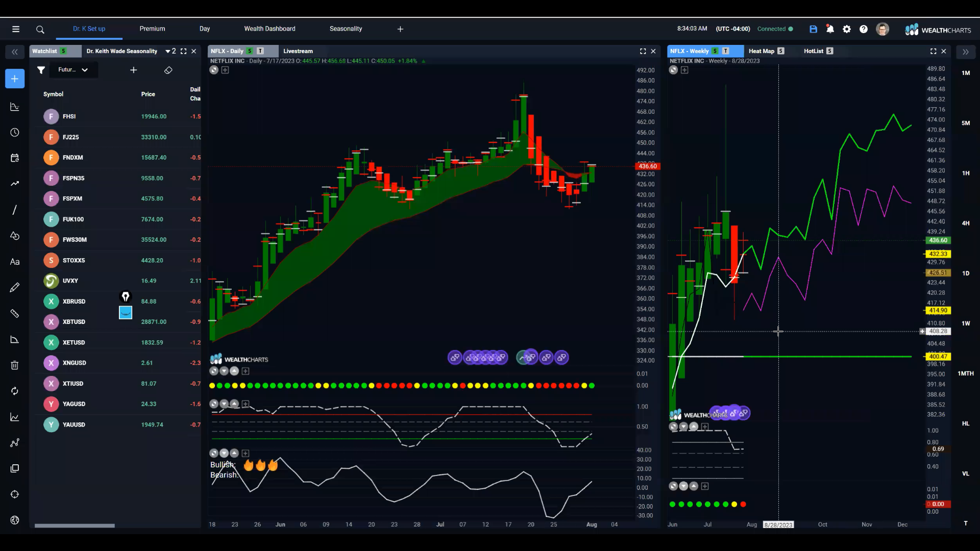Add indicator plus icon on daily chart
980x551 pixels.
(225, 70)
